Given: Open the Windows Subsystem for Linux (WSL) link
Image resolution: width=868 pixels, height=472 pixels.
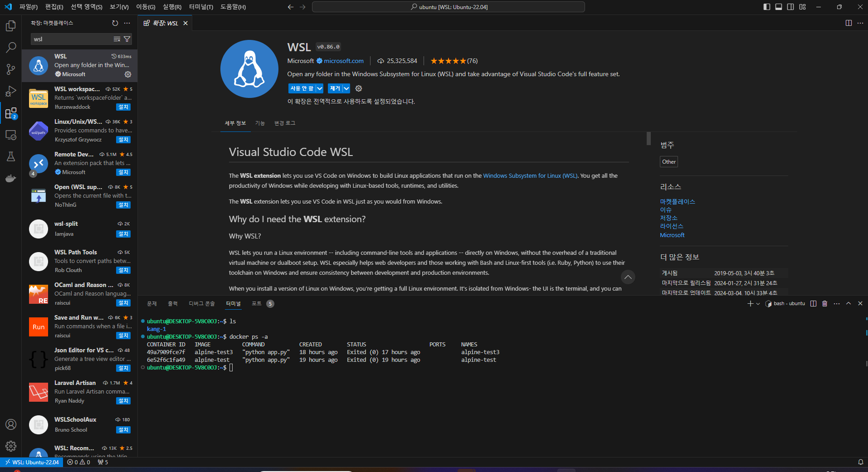Looking at the screenshot, I should pyautogui.click(x=530, y=176).
